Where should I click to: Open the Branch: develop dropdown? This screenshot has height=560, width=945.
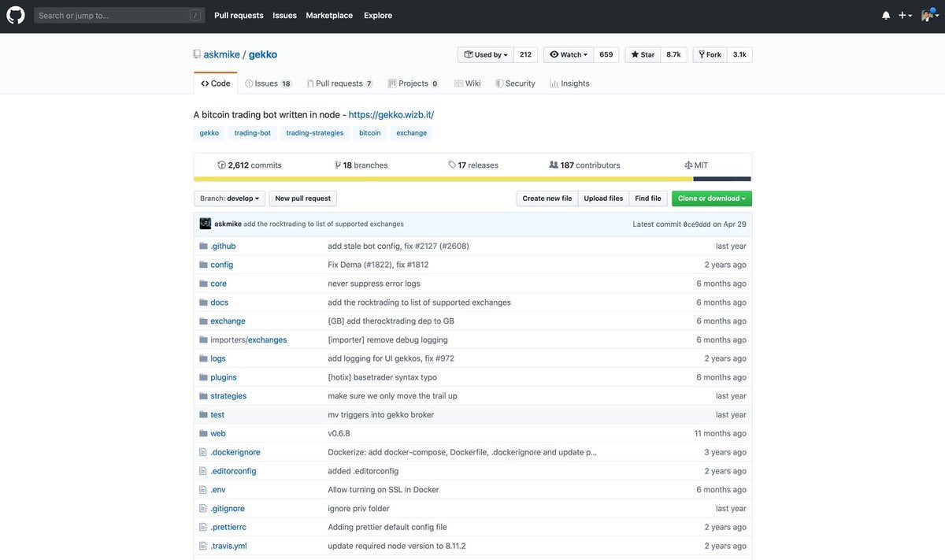tap(230, 198)
